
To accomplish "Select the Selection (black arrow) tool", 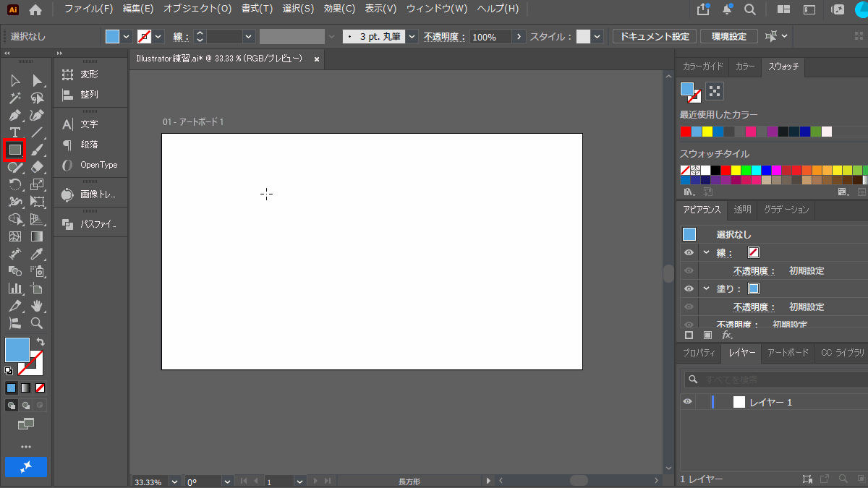I will click(14, 80).
